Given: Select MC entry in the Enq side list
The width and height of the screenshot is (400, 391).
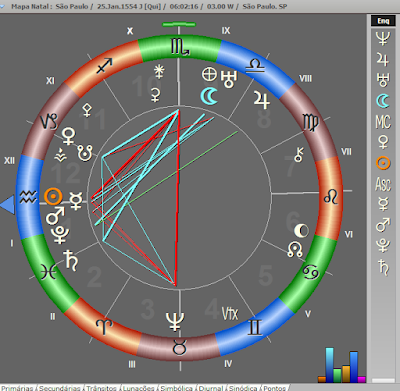Looking at the screenshot, I should point(383,122).
